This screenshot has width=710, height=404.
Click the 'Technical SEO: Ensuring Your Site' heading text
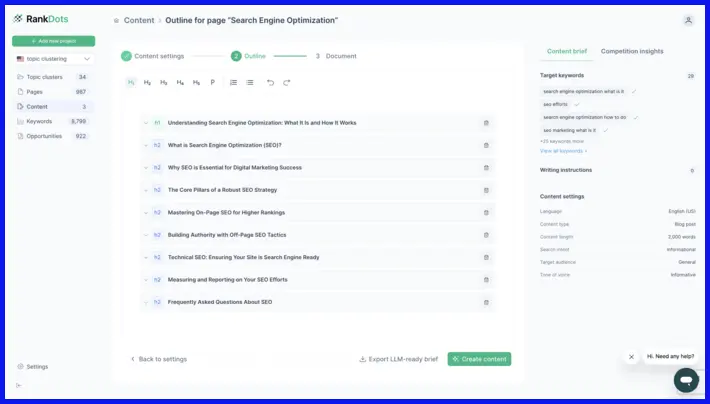244,257
